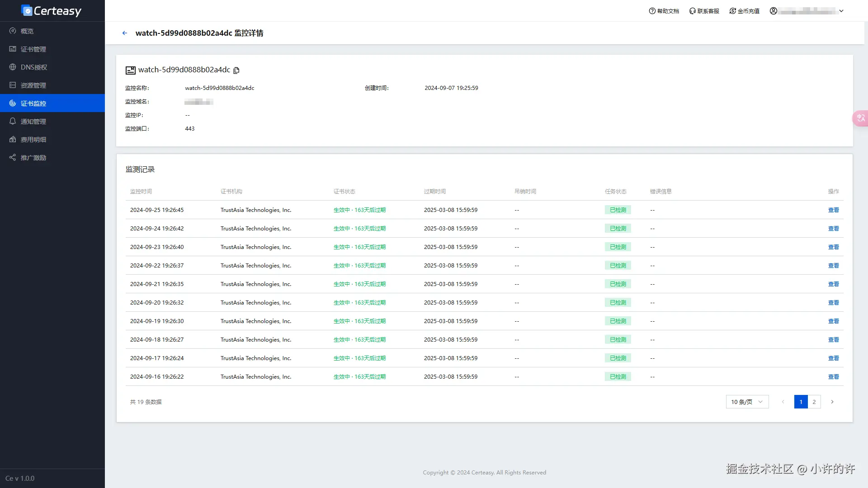Click the back arrow beside the page title
This screenshot has height=488, width=868.
[125, 33]
